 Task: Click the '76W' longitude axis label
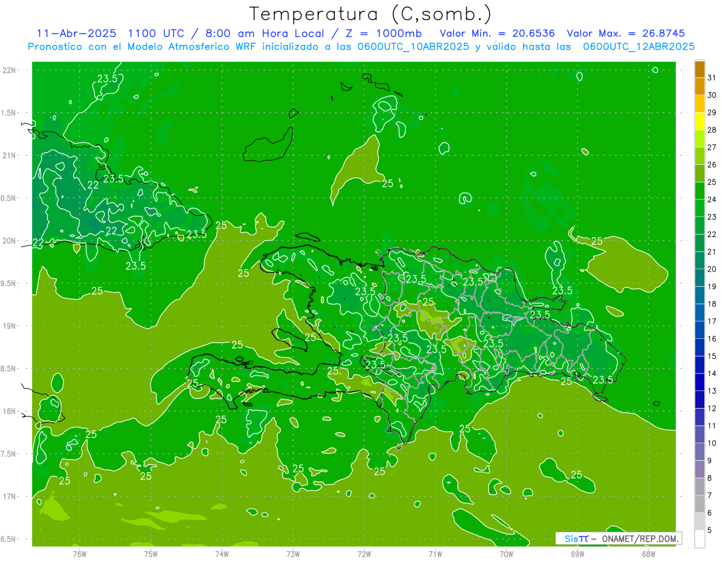coord(79,554)
